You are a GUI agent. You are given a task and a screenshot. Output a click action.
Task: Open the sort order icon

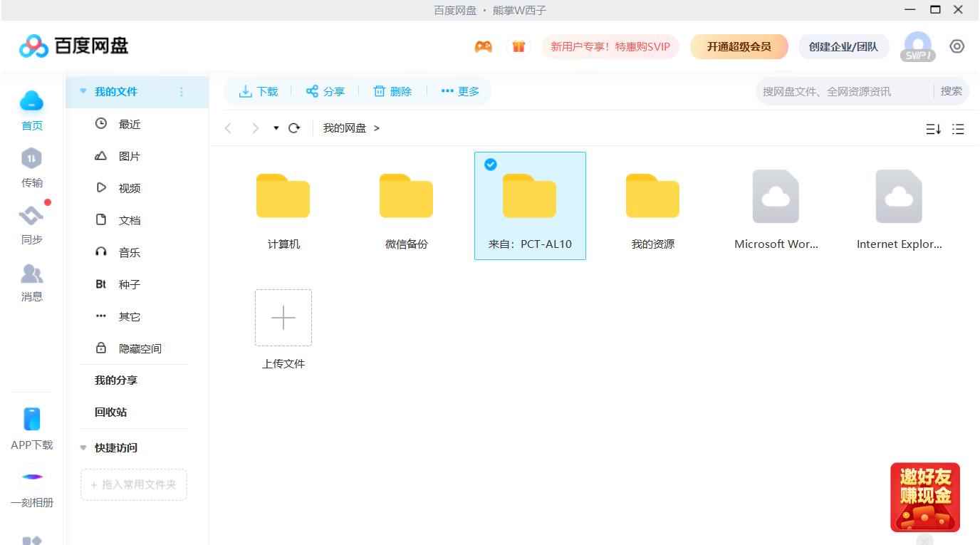(x=933, y=129)
